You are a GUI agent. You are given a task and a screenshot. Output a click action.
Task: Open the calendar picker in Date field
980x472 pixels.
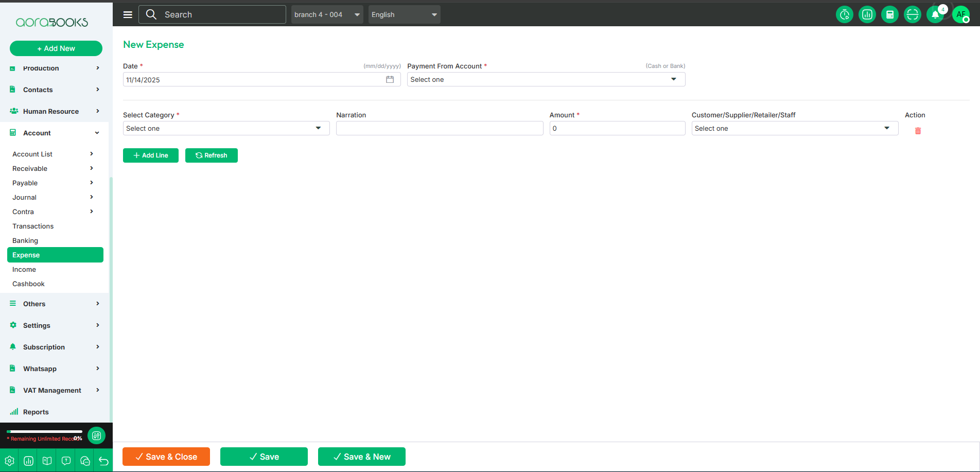pyautogui.click(x=390, y=80)
